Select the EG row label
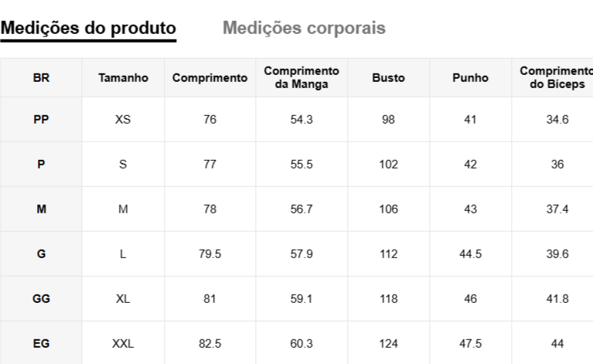The height and width of the screenshot is (364, 593). [x=41, y=344]
